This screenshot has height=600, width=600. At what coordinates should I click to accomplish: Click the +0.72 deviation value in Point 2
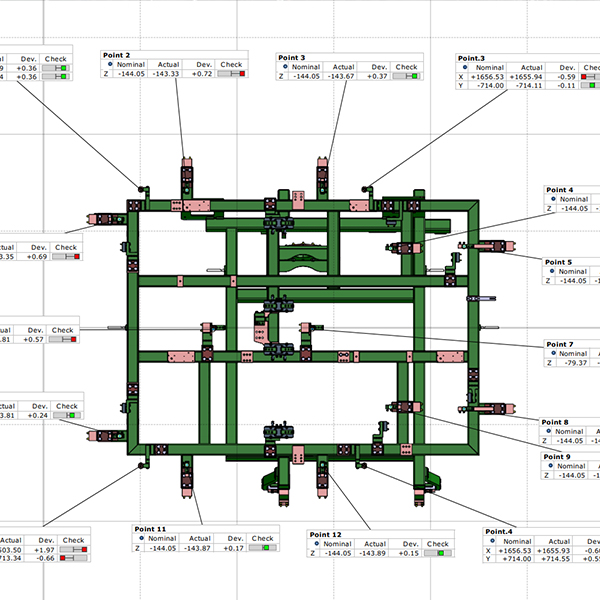[203, 74]
